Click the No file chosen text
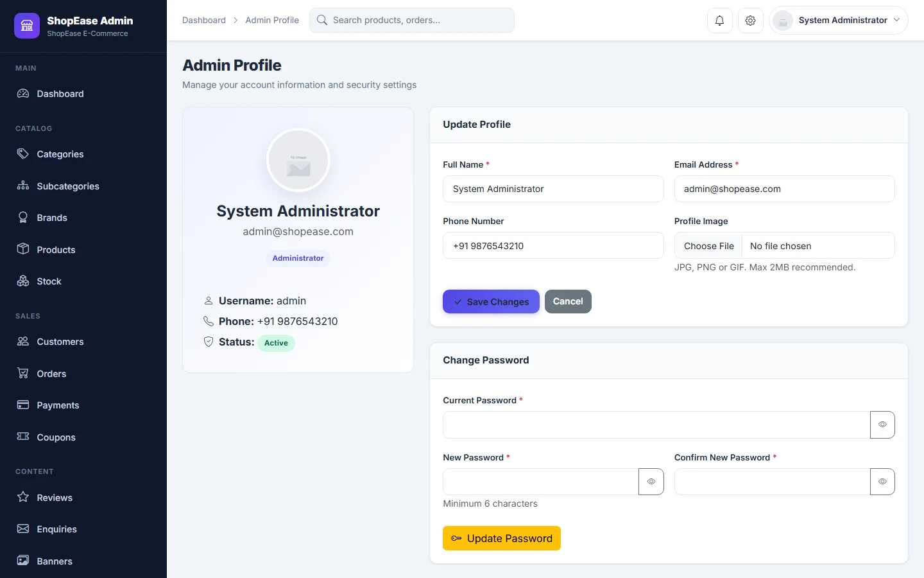 pos(781,246)
